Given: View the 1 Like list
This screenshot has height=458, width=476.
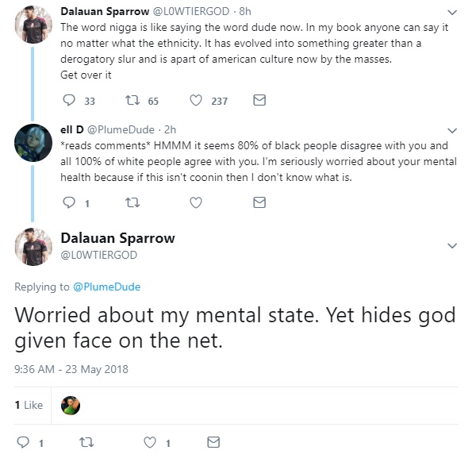Looking at the screenshot, I should coord(29,405).
